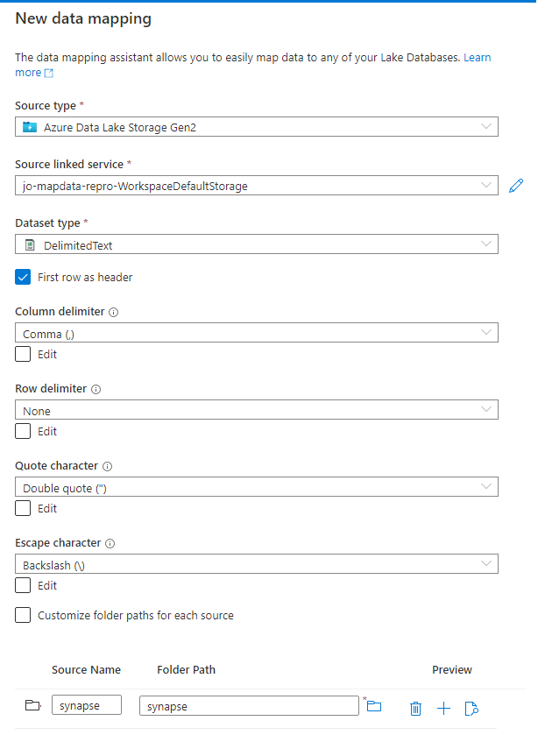Screen dimensions: 545x756
Task: Check Customize folder paths for each source
Action: pos(21,615)
